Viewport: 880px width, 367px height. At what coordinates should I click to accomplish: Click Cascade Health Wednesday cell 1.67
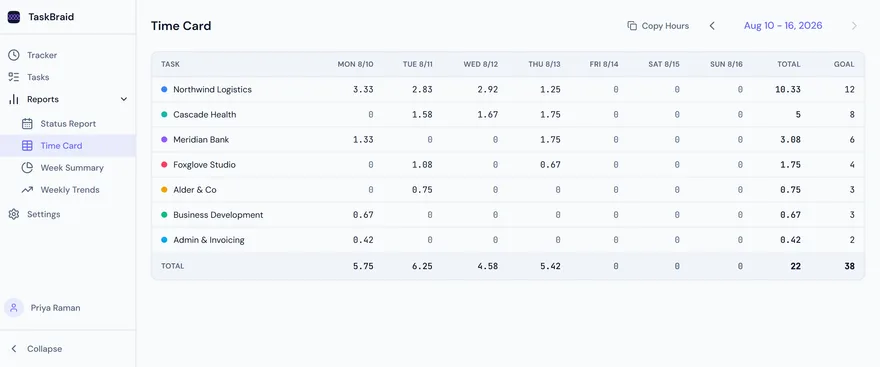[x=488, y=114]
